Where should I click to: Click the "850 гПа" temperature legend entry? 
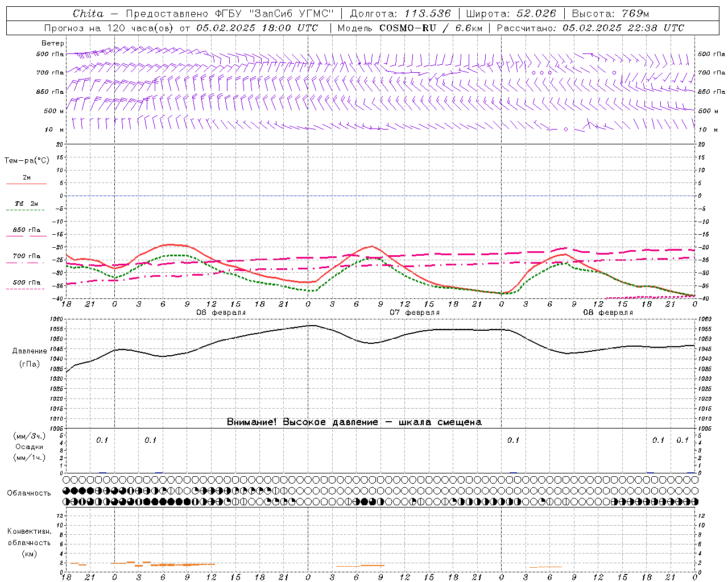click(26, 230)
